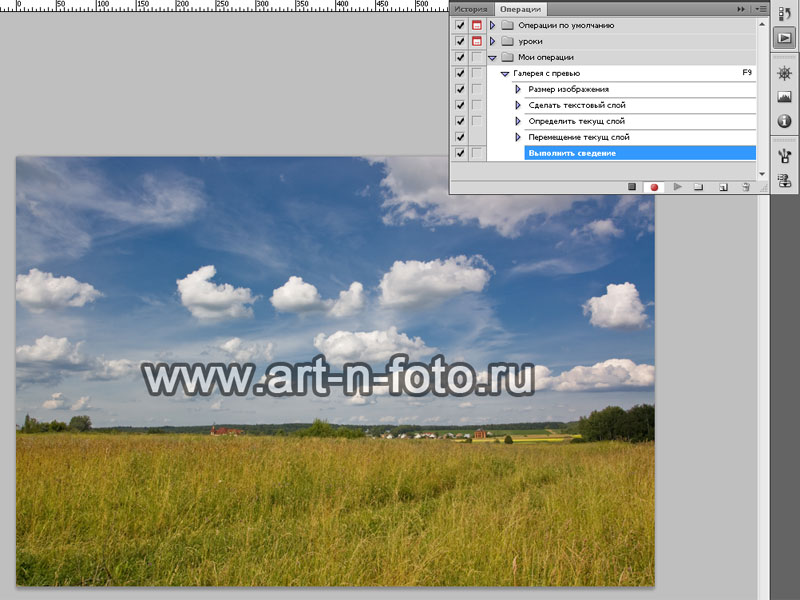
Task: Open the Brush presets dock icon
Action: [784, 156]
